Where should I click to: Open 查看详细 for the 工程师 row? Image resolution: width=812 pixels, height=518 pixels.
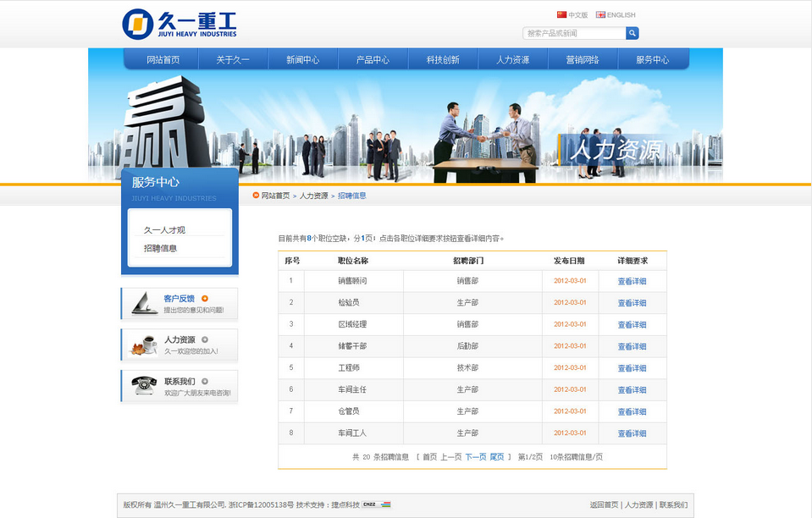[x=632, y=368]
